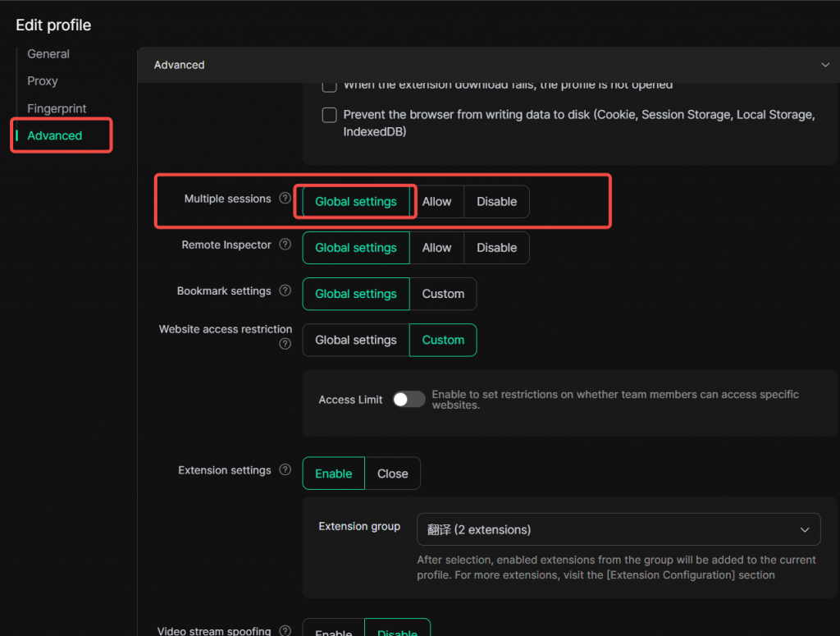Click the 'Remote Inspector' label
This screenshot has width=840, height=636.
click(x=226, y=245)
